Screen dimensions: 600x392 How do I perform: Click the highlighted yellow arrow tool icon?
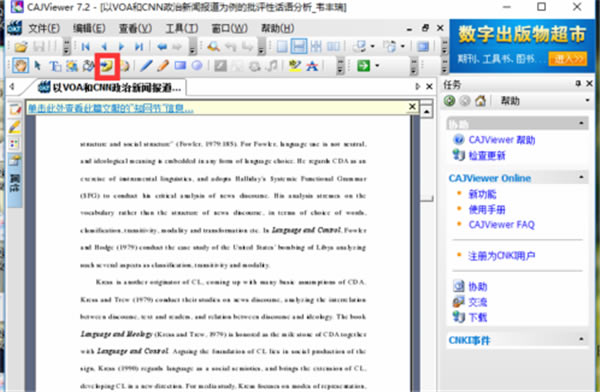107,66
